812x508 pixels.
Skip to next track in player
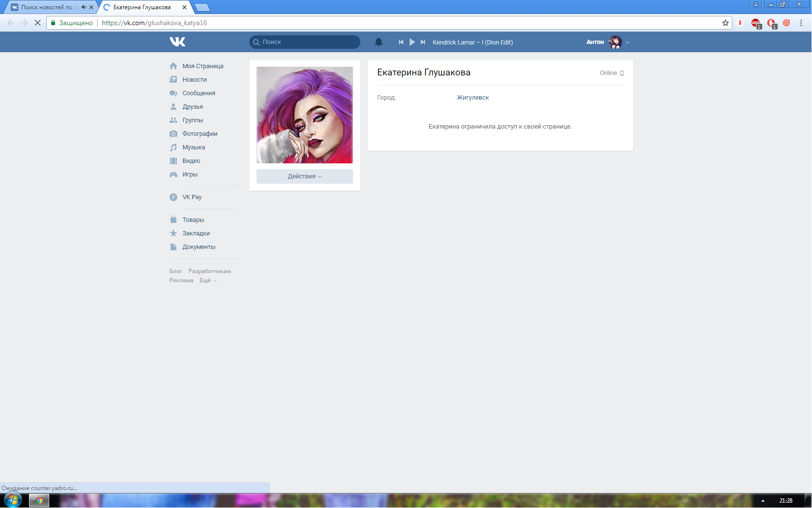(x=423, y=42)
